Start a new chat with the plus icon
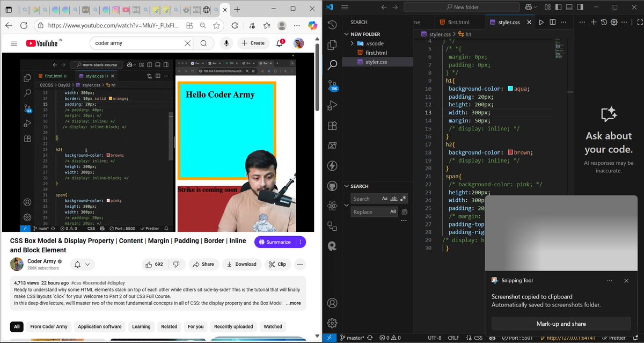Screen dimensions: 644x343 [x=594, y=22]
